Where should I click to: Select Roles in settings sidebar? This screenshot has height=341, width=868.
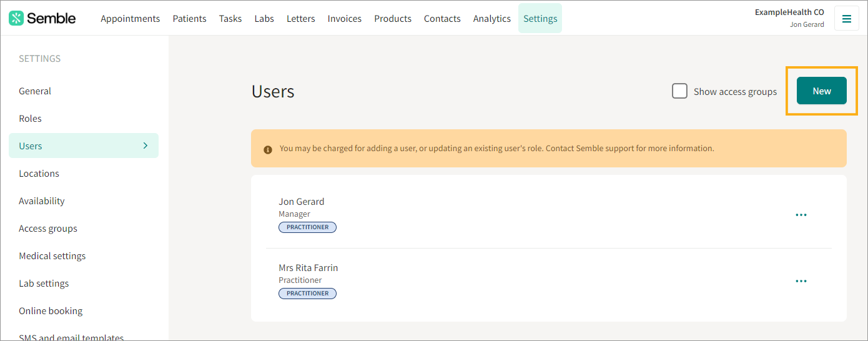point(30,119)
